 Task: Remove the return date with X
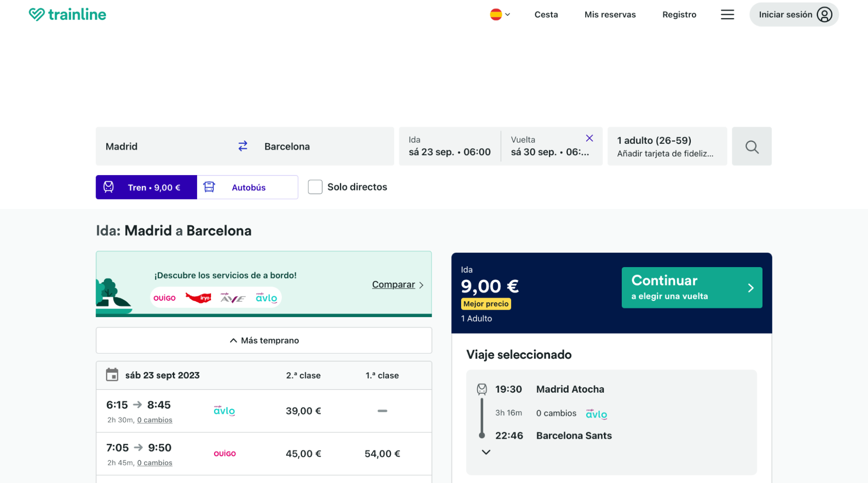pos(589,138)
